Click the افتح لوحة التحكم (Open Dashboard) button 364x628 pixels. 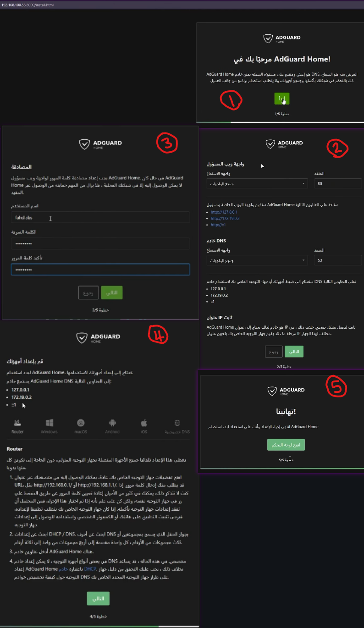click(286, 445)
